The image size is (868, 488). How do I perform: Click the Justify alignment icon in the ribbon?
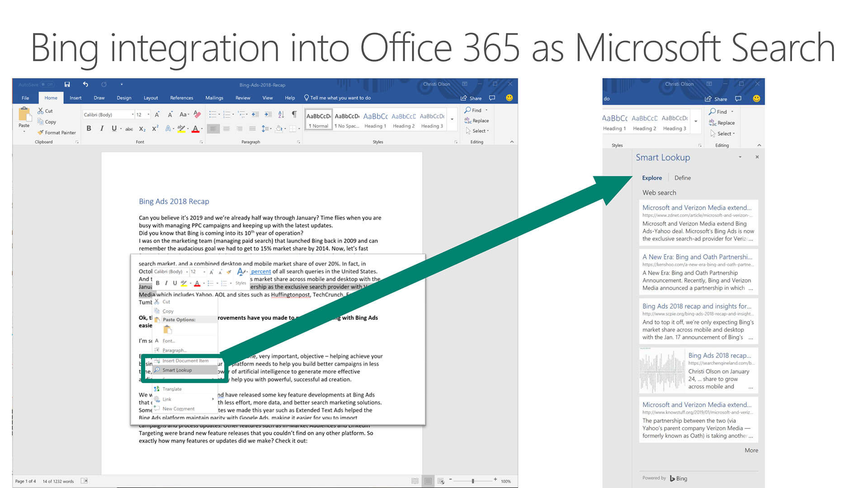tap(252, 129)
